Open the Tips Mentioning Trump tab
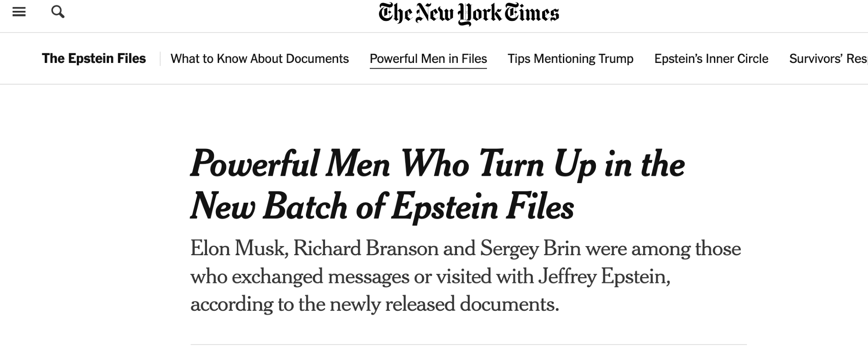 click(x=570, y=59)
